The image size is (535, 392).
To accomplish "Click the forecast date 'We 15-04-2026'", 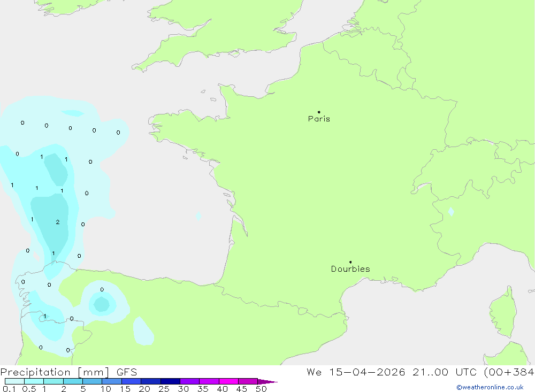I will [x=356, y=372].
